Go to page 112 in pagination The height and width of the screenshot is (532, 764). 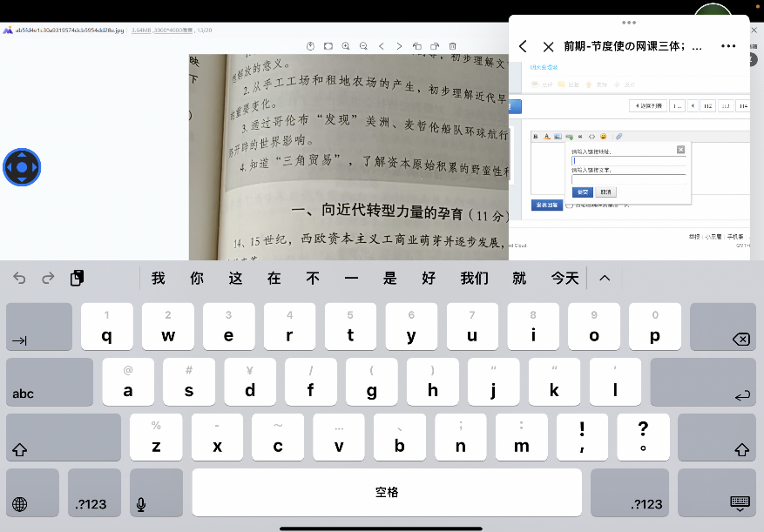(708, 105)
